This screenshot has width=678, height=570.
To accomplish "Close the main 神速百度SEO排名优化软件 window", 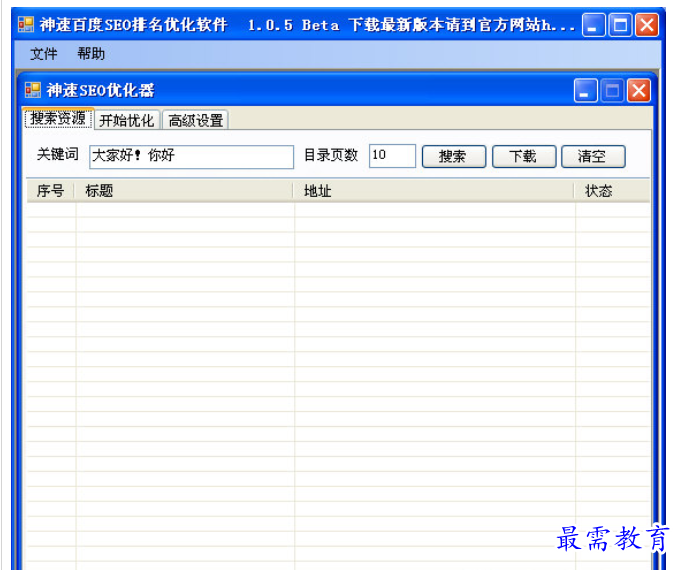I will pyautogui.click(x=647, y=25).
